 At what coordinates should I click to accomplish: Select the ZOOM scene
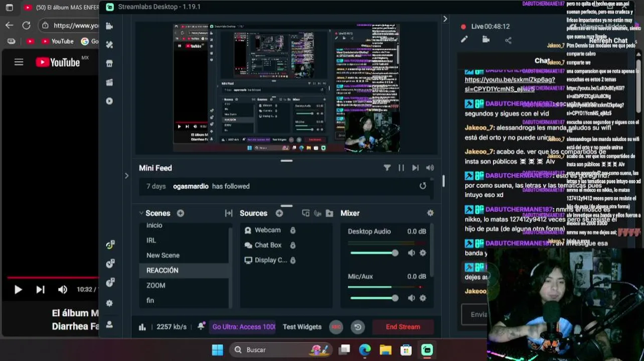click(x=184, y=285)
